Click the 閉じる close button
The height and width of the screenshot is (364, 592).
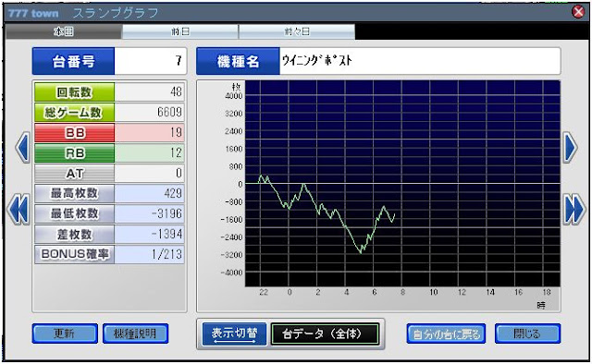coord(527,334)
